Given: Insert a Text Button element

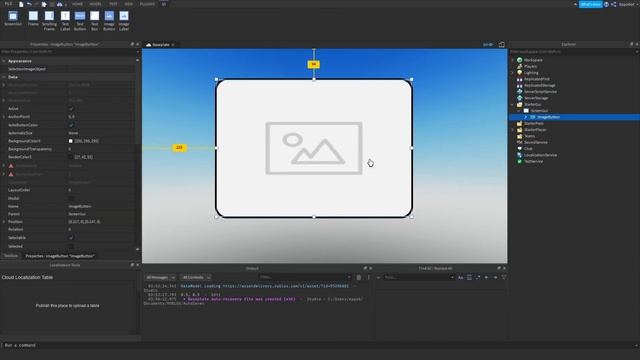Looking at the screenshot, I should tap(80, 20).
